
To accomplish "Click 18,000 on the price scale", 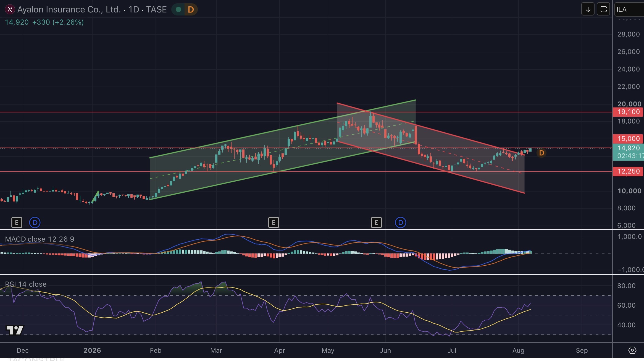I will click(629, 121).
